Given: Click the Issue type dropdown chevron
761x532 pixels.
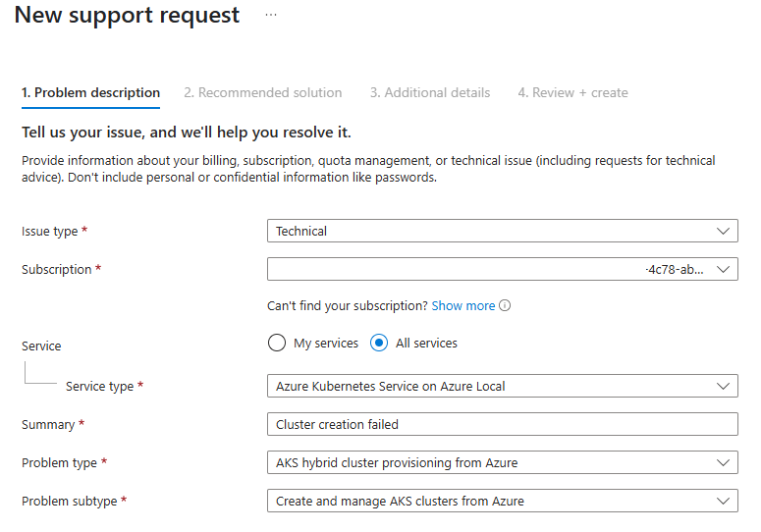Looking at the screenshot, I should pos(723,231).
